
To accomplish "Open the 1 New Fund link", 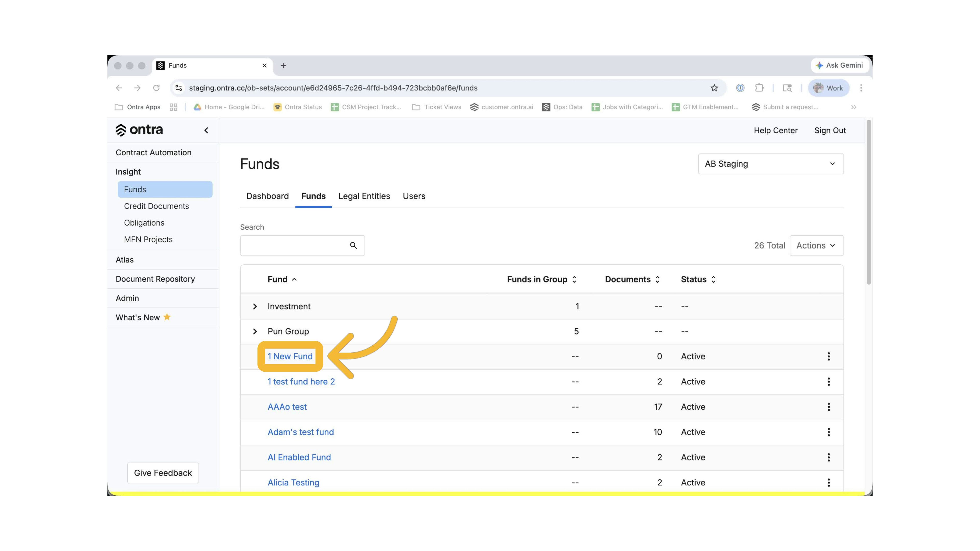I will point(290,356).
